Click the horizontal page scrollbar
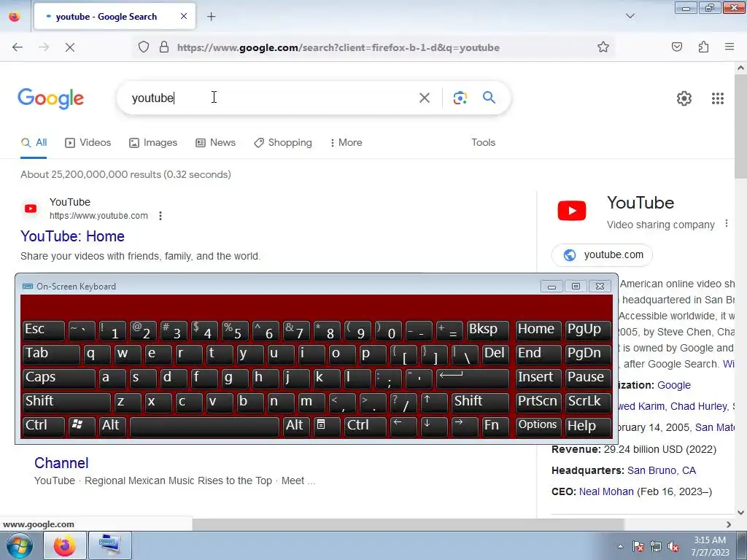747x560 pixels. [x=408, y=524]
